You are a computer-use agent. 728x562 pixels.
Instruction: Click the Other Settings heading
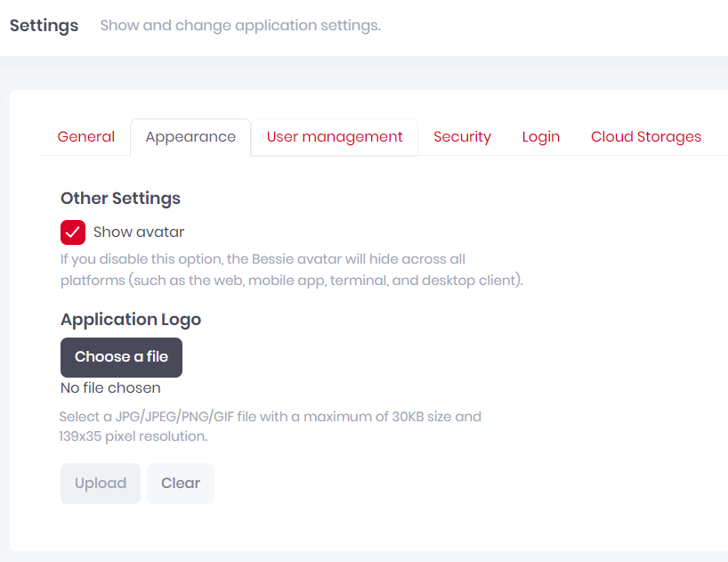(120, 199)
